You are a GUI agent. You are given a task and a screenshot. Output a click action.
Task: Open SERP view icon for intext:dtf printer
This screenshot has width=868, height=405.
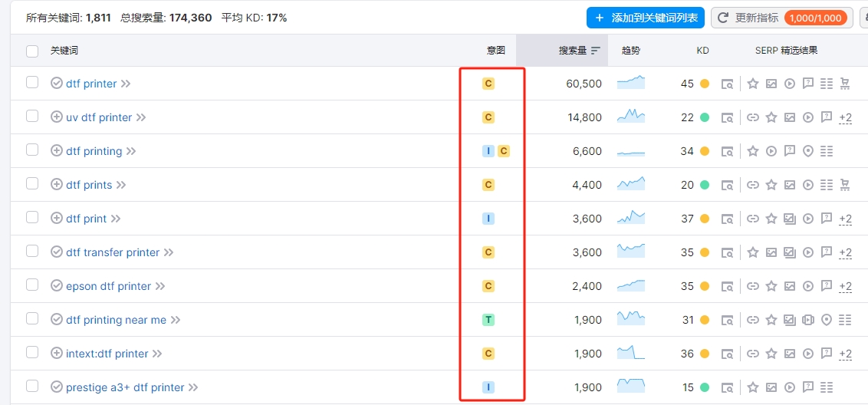728,354
